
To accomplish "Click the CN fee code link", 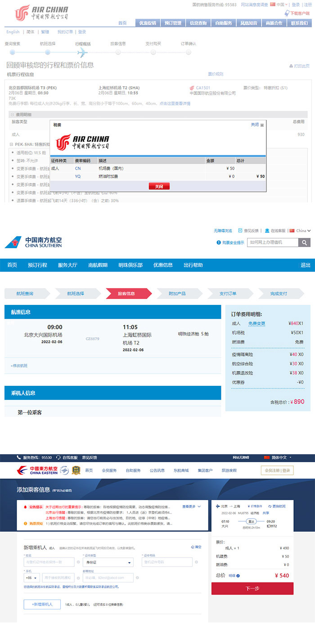I will pos(78,168).
